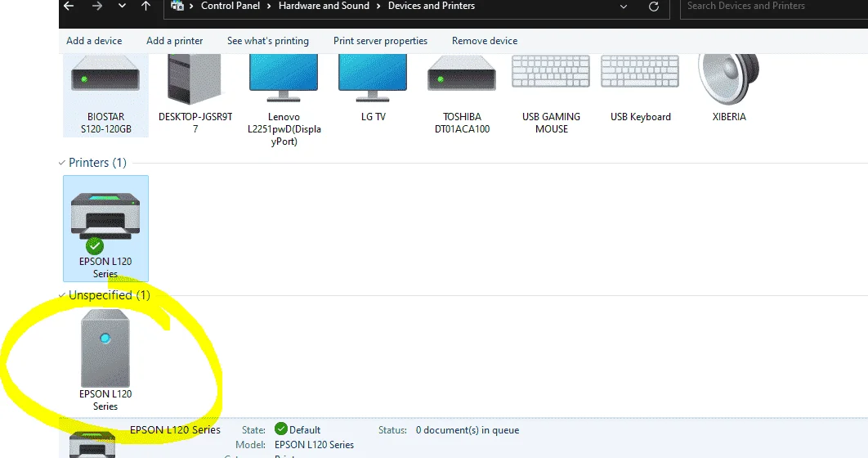Image resolution: width=868 pixels, height=458 pixels.
Task: Click the XIBERIA label
Action: 729,117
